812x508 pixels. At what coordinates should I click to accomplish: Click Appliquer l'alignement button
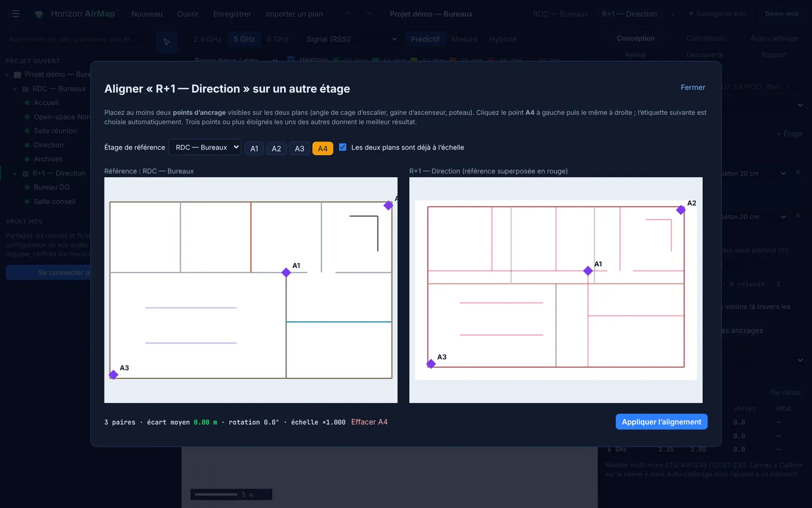(x=662, y=422)
